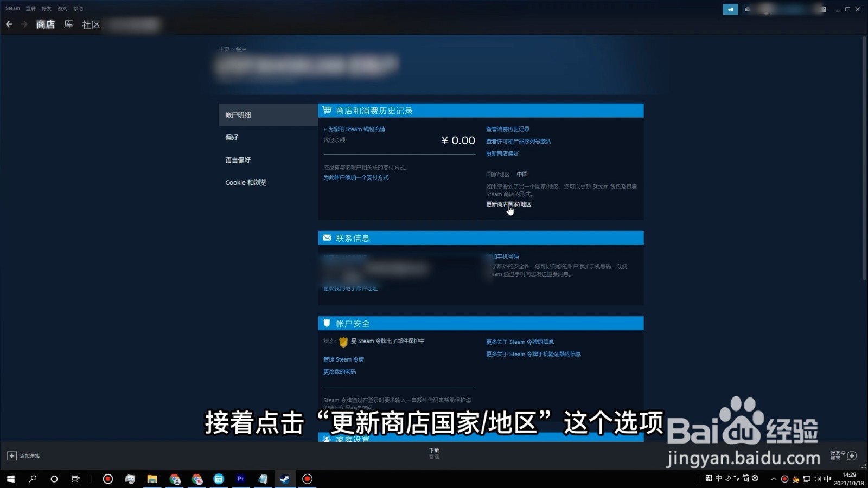Image resolution: width=868 pixels, height=488 pixels.
Task: Switch to the 社区 tab
Action: [x=91, y=24]
